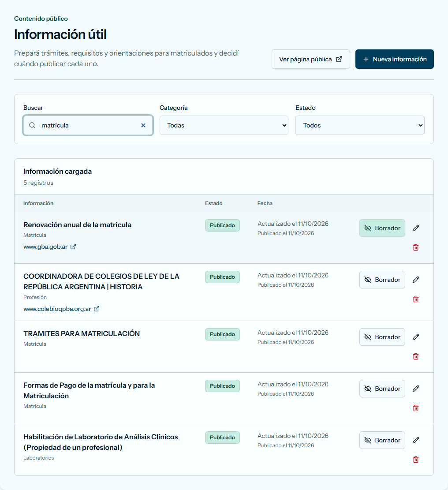
Task: Switch COORDINADORA DE COLEGIOS entry to Borrador
Action: click(x=382, y=280)
